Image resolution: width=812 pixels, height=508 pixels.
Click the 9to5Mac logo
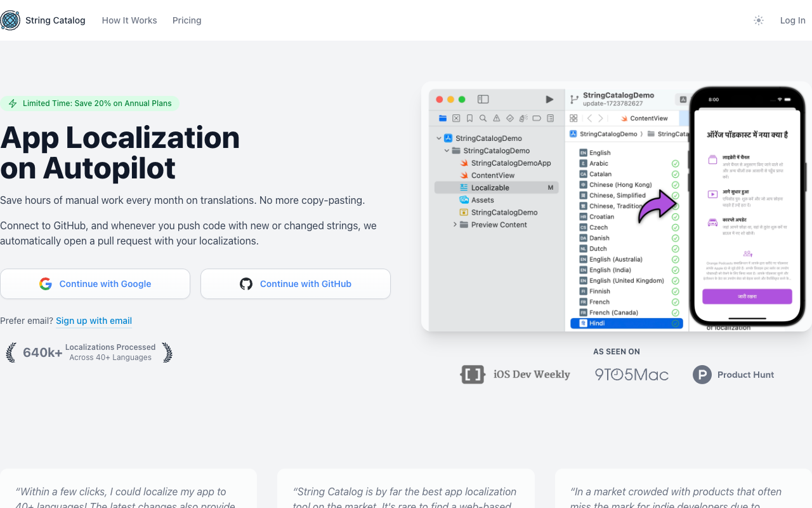(x=632, y=375)
